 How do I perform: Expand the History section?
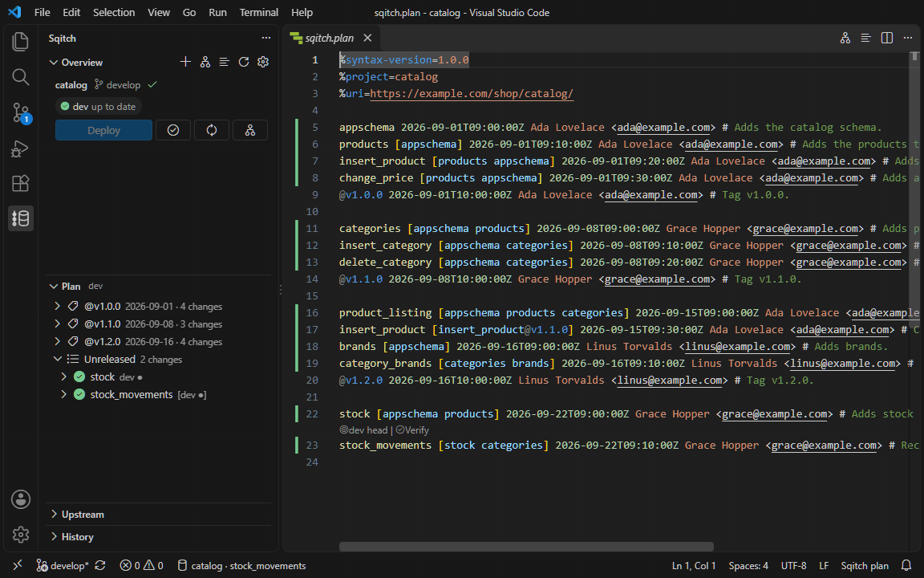pos(54,537)
